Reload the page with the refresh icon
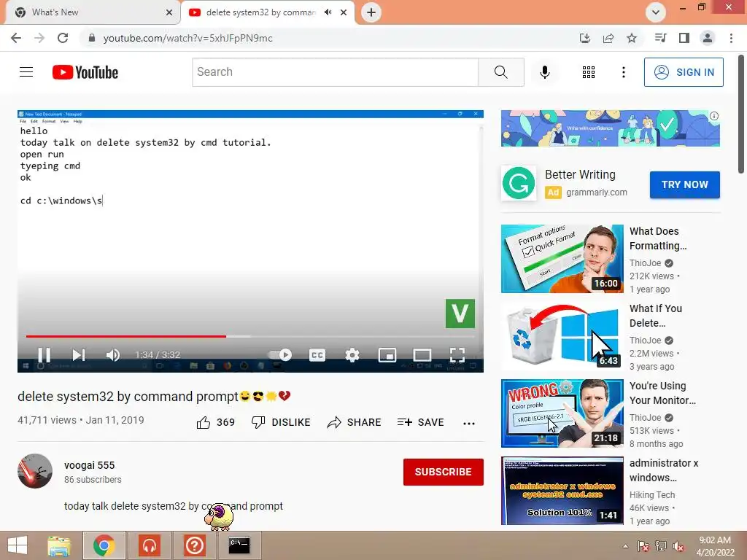 click(63, 38)
